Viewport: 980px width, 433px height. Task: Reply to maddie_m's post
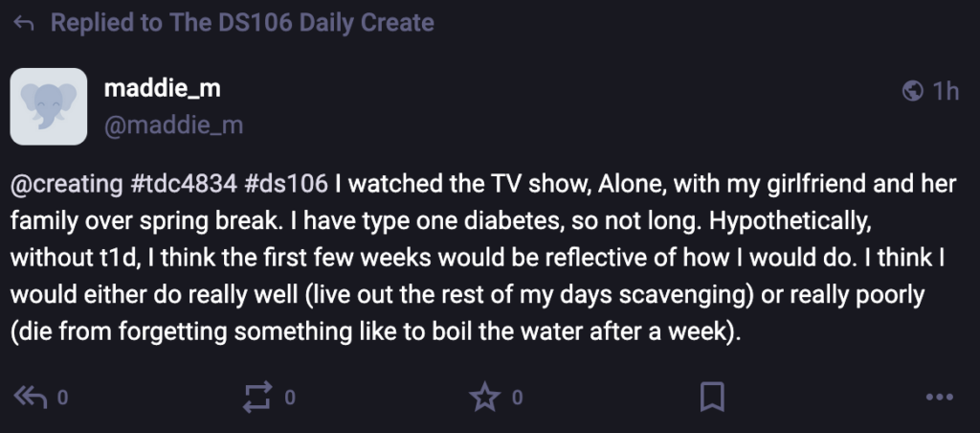coord(31,397)
